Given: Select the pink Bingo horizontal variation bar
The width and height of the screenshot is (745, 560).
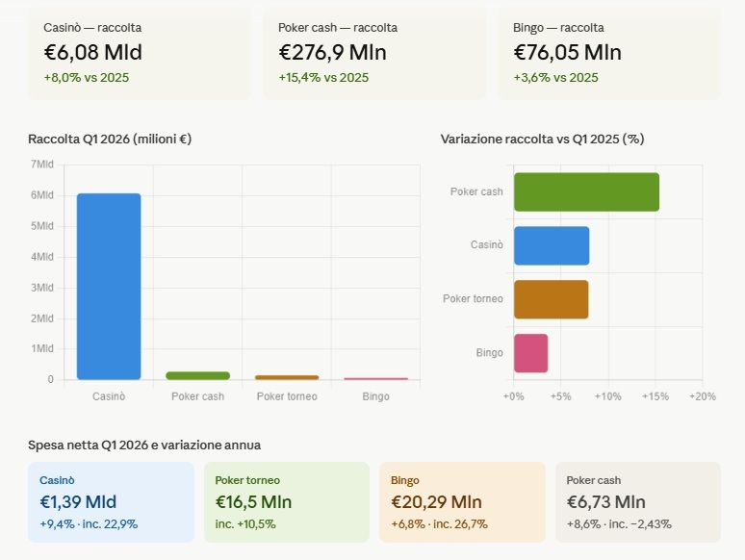Looking at the screenshot, I should click(x=530, y=353).
